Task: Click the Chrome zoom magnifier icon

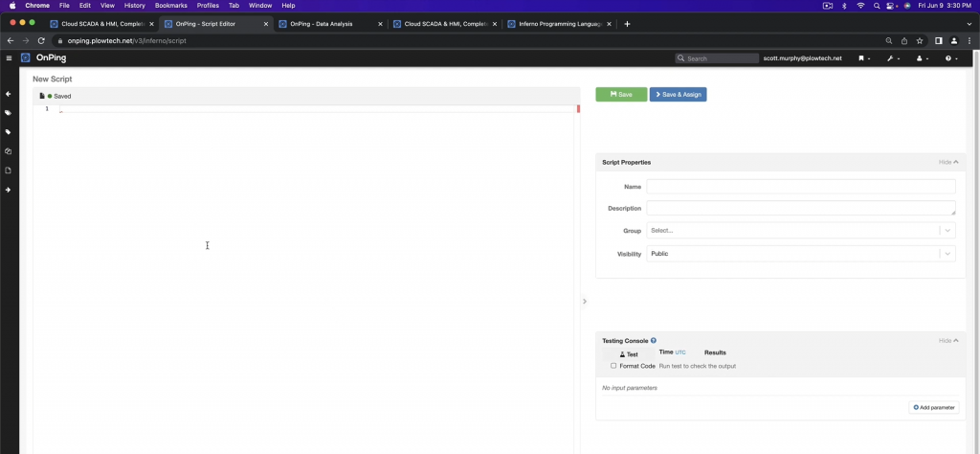Action: coord(889,40)
